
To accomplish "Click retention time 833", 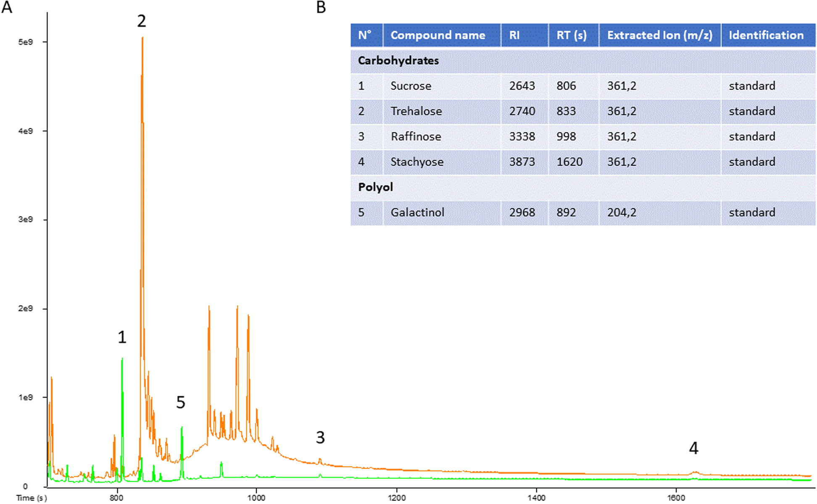I will [x=566, y=111].
